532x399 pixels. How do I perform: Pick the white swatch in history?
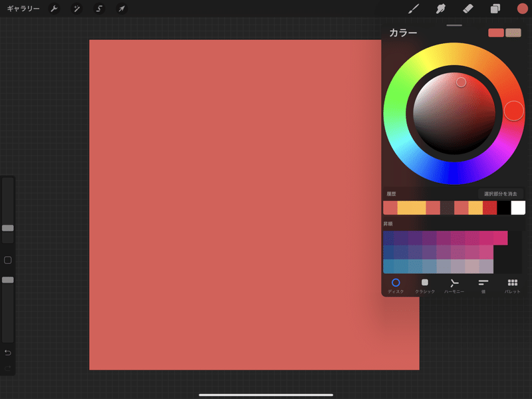[518, 207]
